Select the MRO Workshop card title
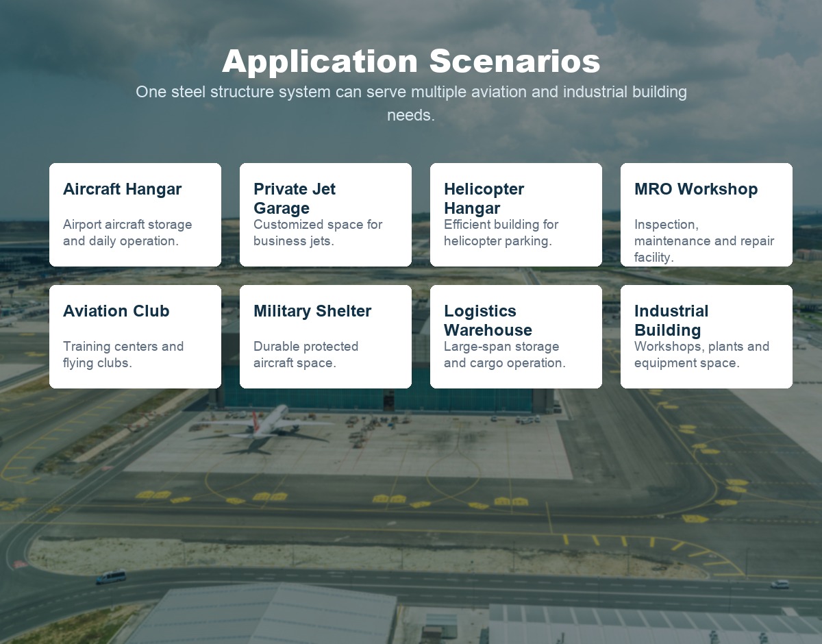Image resolution: width=822 pixels, height=644 pixels. click(696, 189)
